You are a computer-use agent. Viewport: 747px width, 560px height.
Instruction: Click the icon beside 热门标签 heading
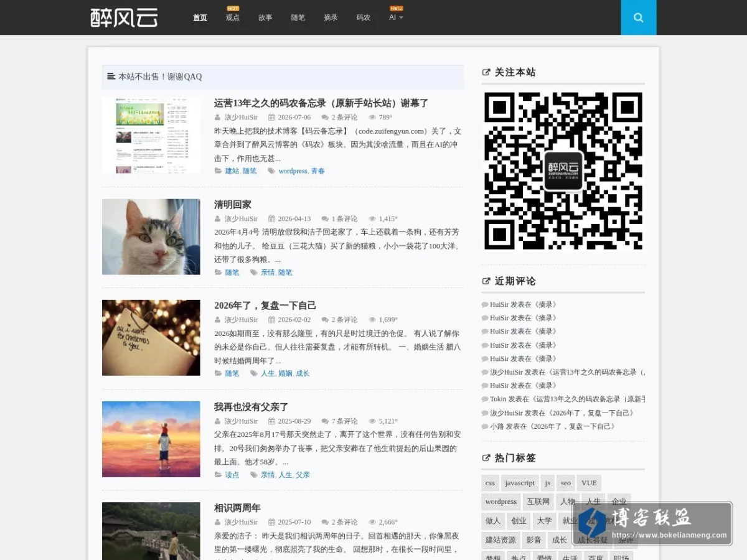point(486,458)
